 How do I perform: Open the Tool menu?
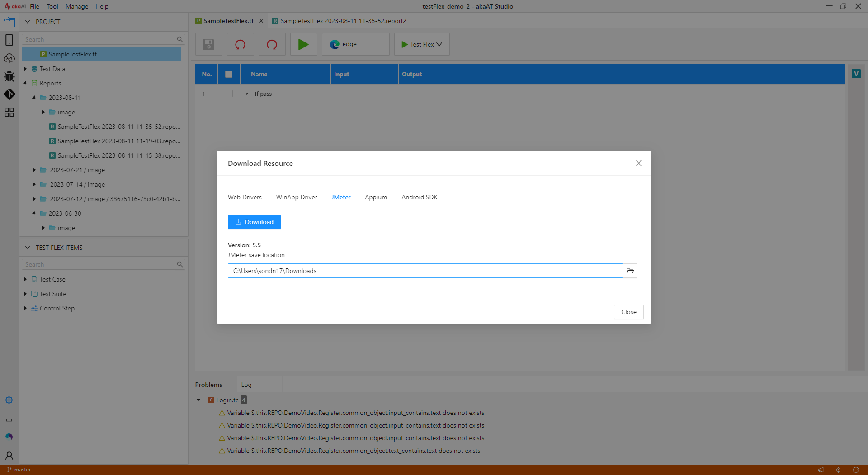point(52,6)
